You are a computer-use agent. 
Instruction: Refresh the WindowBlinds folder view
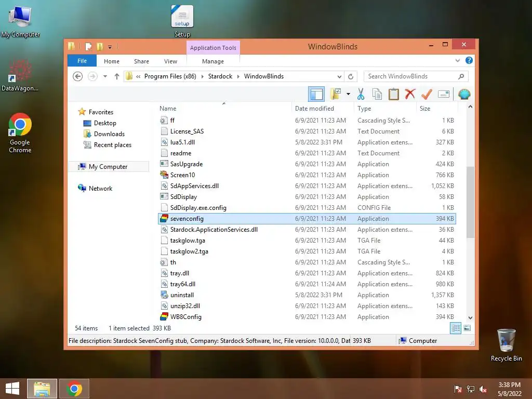(x=351, y=76)
